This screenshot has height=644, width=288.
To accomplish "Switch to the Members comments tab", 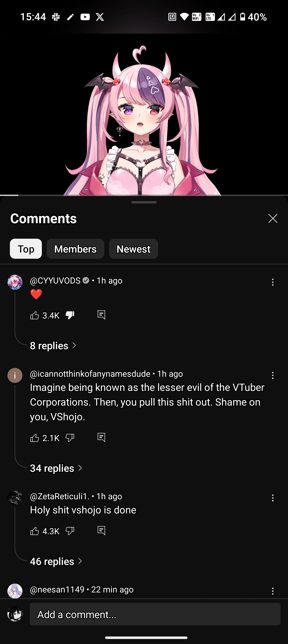I will coord(75,249).
